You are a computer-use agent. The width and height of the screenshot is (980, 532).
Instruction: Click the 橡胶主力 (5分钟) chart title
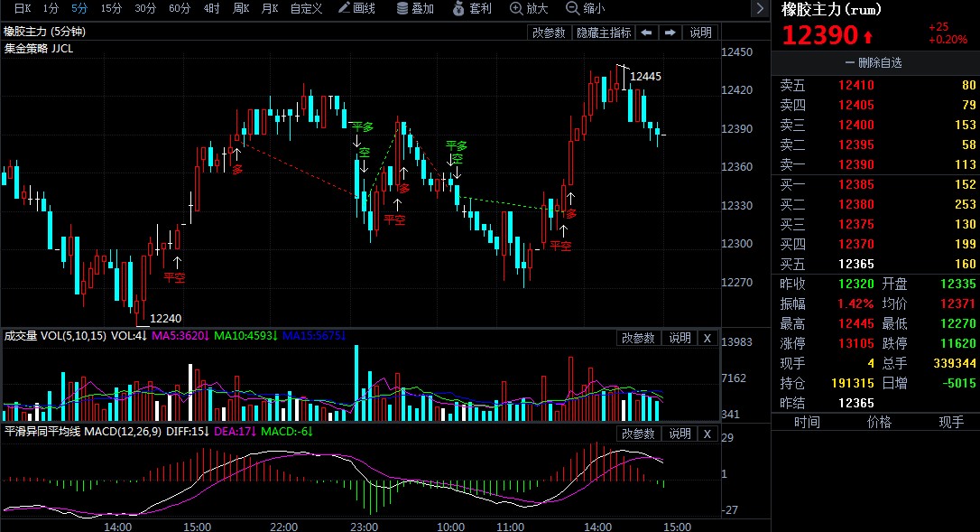point(45,32)
